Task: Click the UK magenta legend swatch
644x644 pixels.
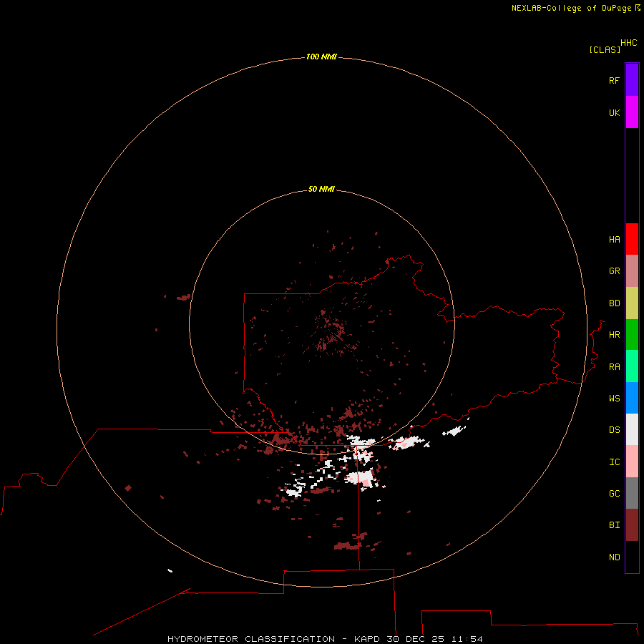Action: tap(632, 112)
